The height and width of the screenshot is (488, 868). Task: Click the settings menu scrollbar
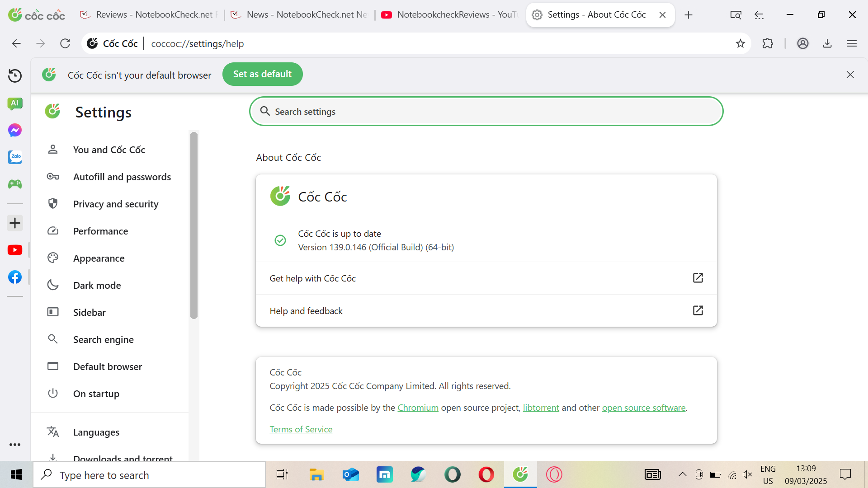[194, 225]
